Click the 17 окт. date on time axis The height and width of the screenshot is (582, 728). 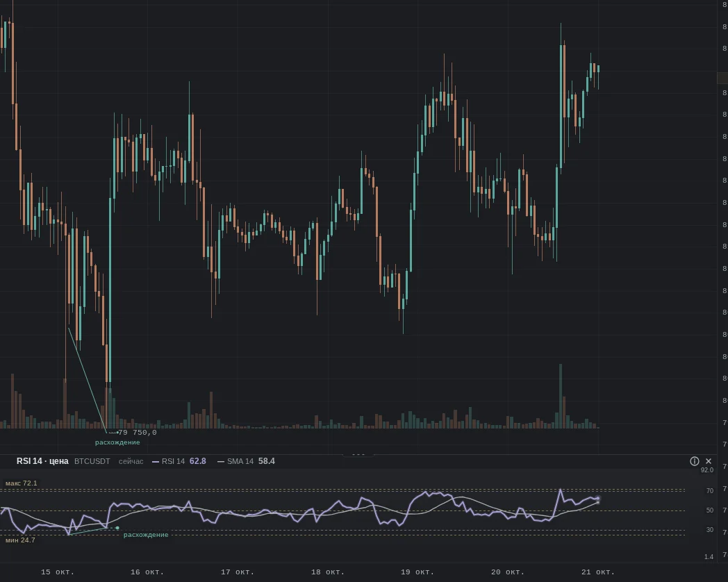[238, 572]
